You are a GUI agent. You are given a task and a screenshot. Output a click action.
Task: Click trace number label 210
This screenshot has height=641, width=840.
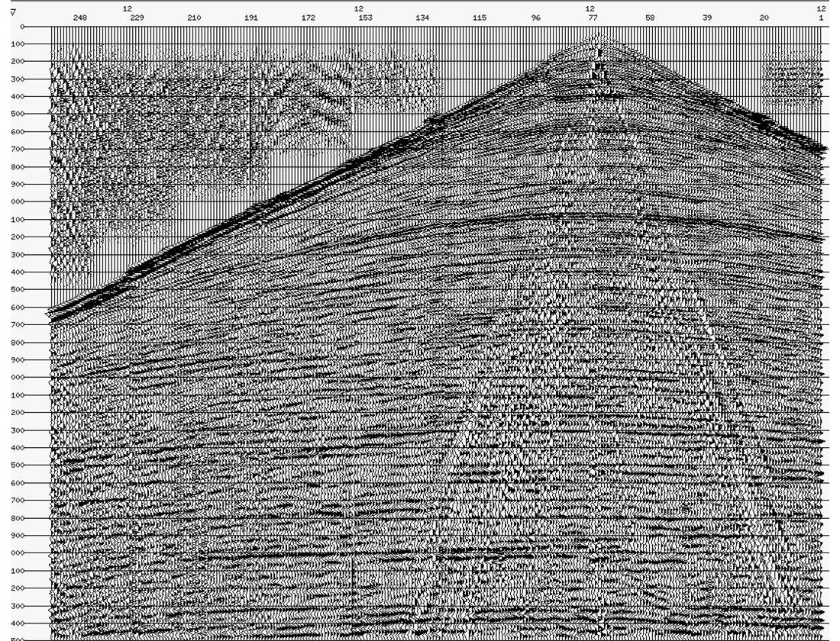click(194, 18)
